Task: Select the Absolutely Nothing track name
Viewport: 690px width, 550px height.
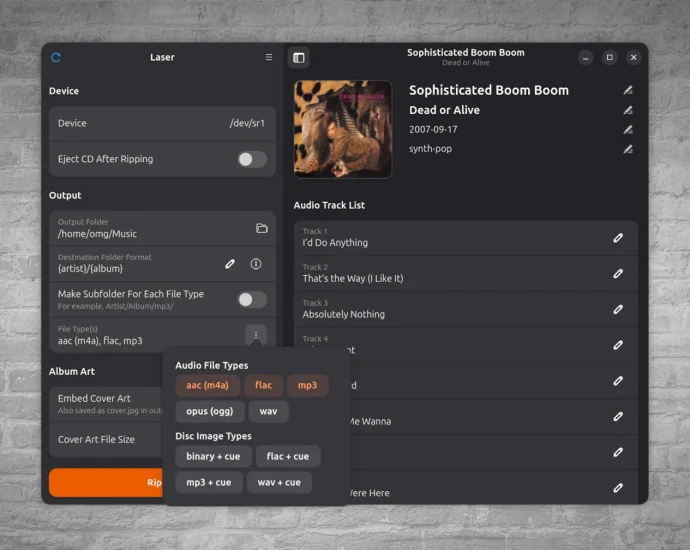Action: (344, 315)
